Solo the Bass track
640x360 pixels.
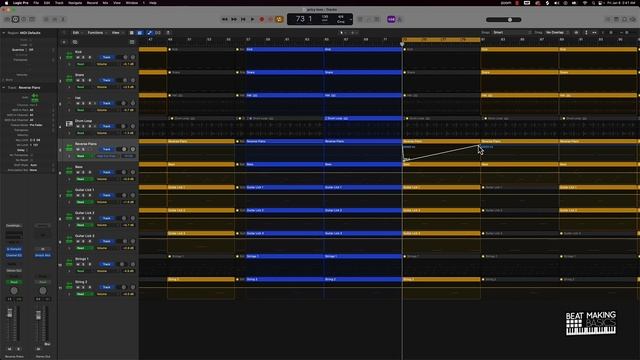[83, 172]
